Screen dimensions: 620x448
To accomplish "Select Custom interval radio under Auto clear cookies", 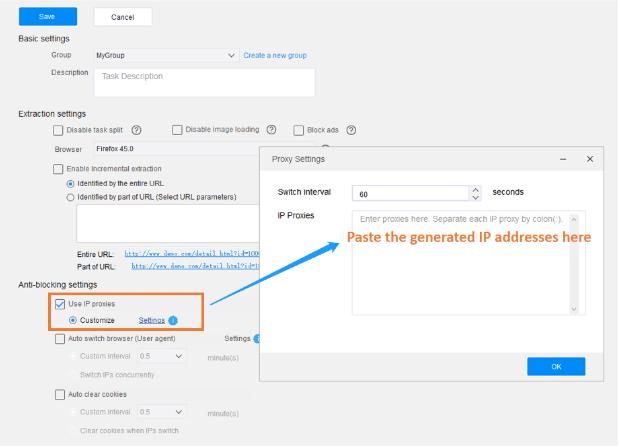I will click(x=73, y=412).
